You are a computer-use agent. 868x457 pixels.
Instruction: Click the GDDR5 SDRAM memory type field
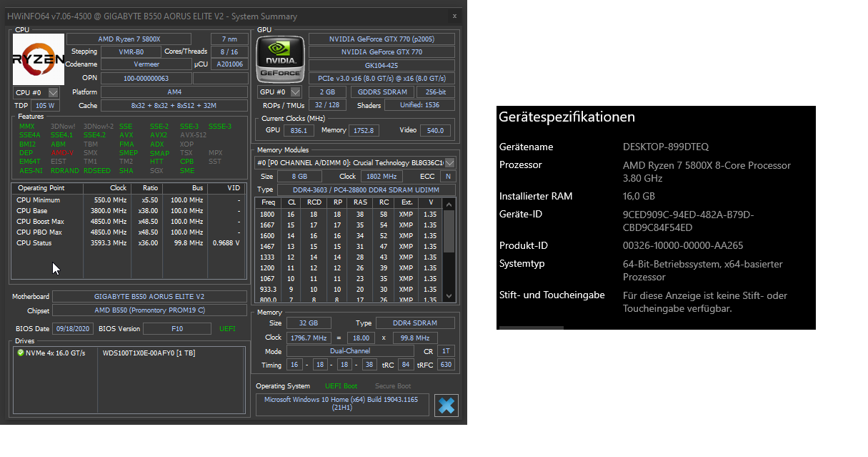pyautogui.click(x=382, y=92)
